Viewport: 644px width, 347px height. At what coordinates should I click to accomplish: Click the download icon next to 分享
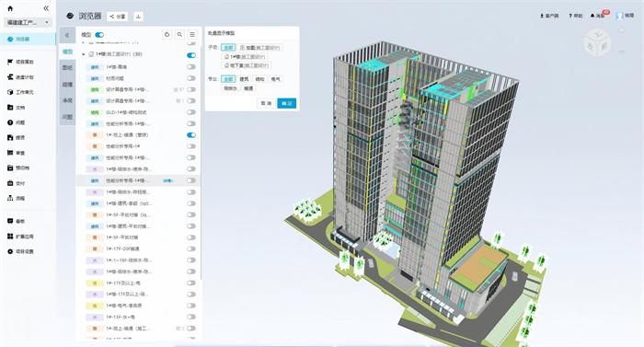[138, 17]
